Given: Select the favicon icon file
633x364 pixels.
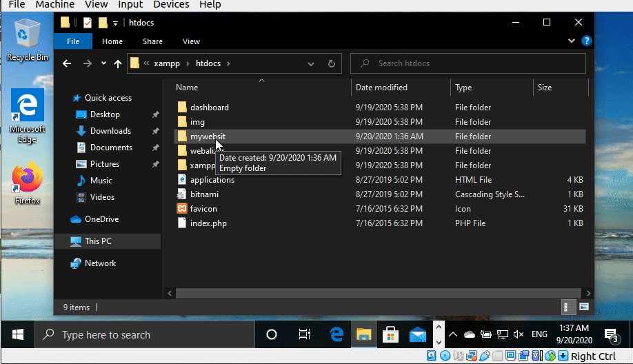Looking at the screenshot, I should coord(203,209).
